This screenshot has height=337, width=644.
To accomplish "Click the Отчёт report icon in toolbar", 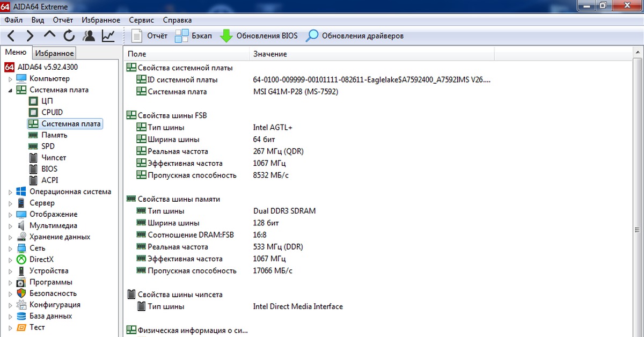I will pyautogui.click(x=137, y=36).
